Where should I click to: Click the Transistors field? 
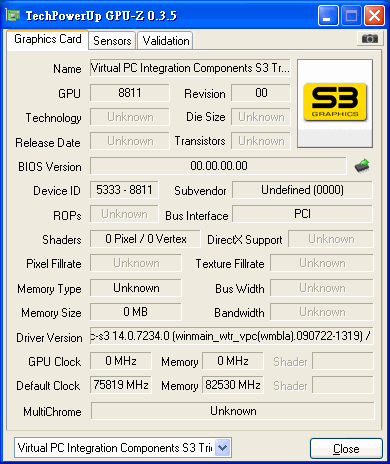(261, 141)
